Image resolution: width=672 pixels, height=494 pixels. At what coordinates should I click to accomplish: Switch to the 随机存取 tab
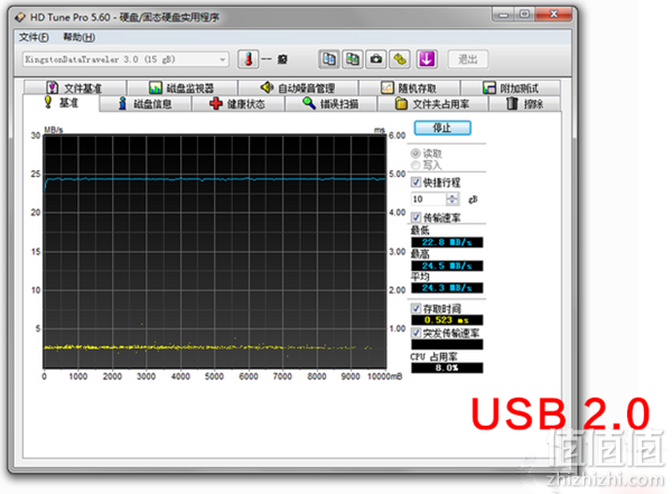[409, 88]
